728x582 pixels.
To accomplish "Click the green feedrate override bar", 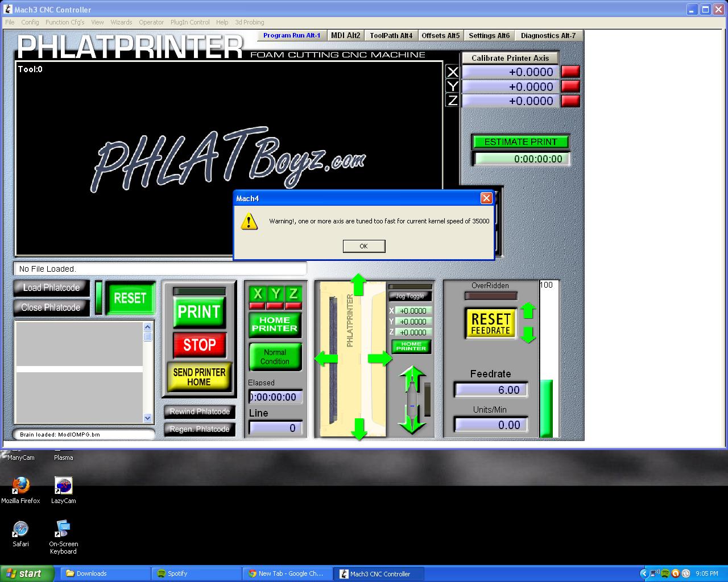I will 546,408.
